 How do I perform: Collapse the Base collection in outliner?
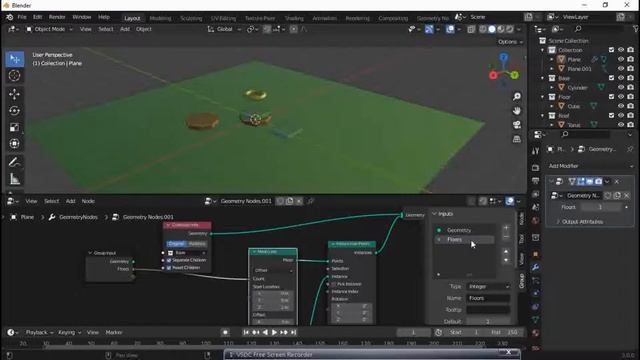pos(543,78)
